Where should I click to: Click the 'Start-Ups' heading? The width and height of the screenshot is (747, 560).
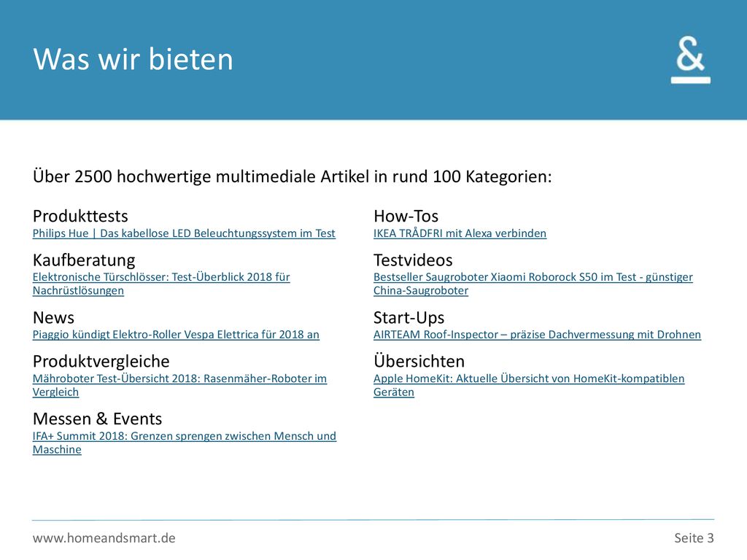click(x=409, y=318)
